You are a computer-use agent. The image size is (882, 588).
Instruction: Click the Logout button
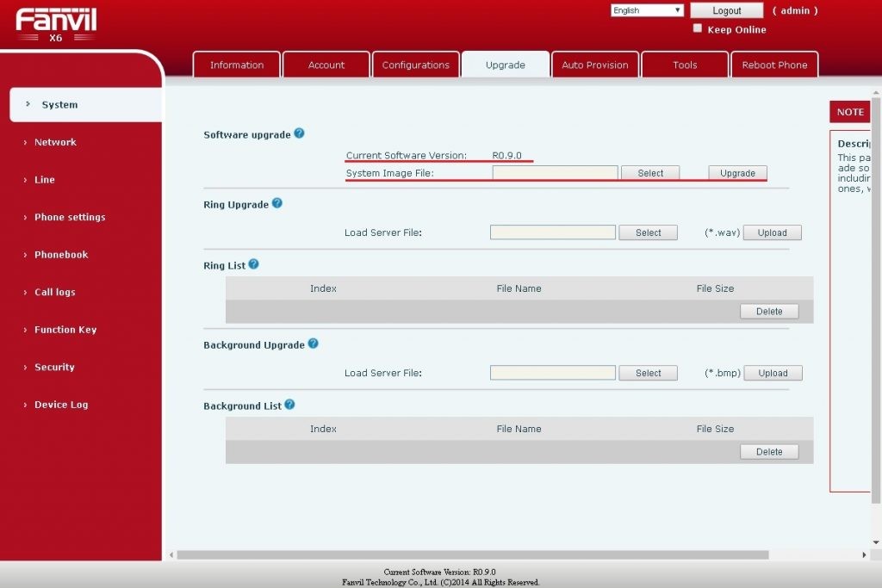tap(727, 10)
